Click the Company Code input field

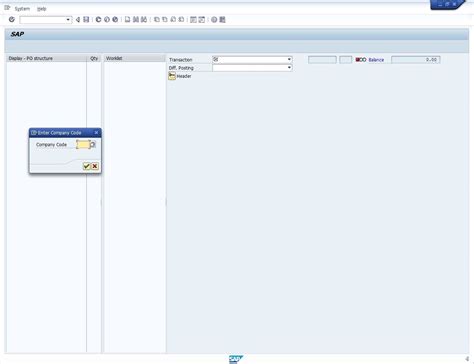coord(83,144)
